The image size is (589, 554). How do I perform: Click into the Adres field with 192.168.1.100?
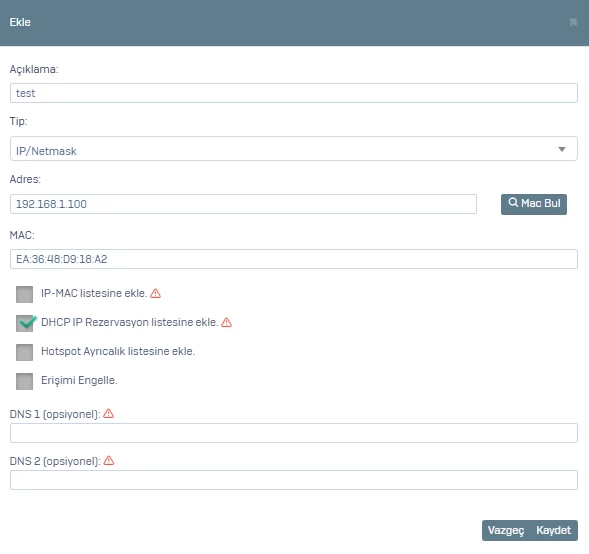[243, 204]
